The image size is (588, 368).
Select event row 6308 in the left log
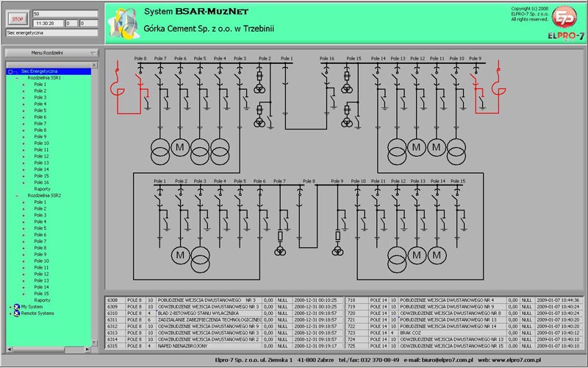224,300
